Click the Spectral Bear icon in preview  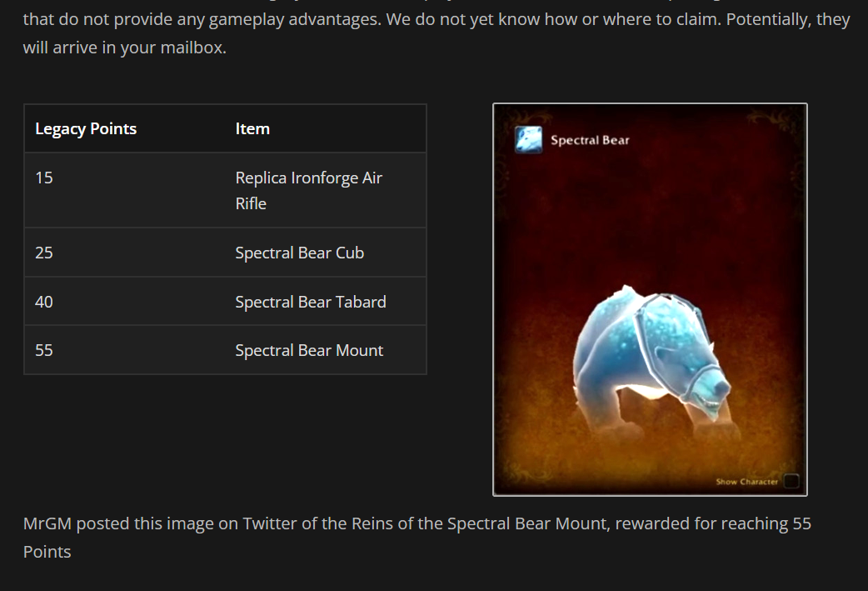[x=528, y=139]
